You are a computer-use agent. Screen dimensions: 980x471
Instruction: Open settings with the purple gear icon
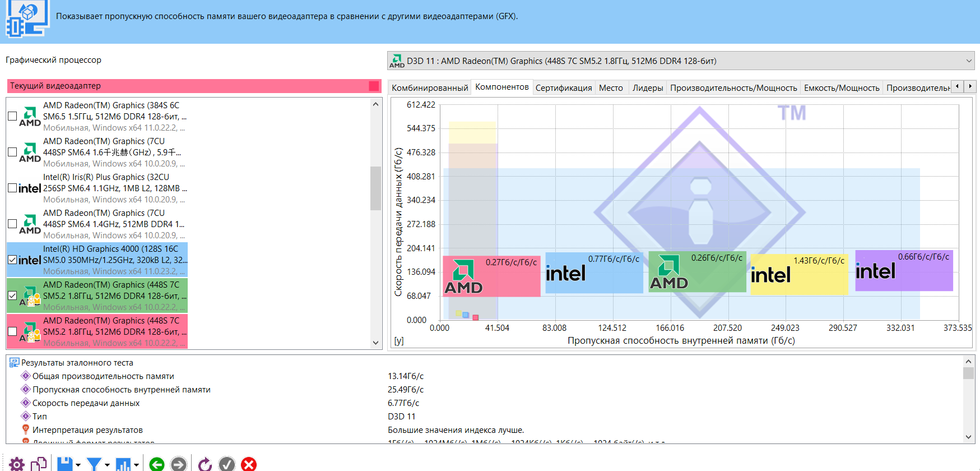tap(17, 464)
